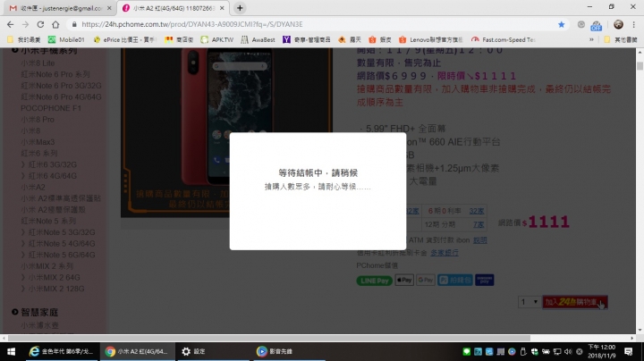This screenshot has height=361, width=644.
Task: Open the Mobile01 bookmark
Action: click(x=66, y=40)
